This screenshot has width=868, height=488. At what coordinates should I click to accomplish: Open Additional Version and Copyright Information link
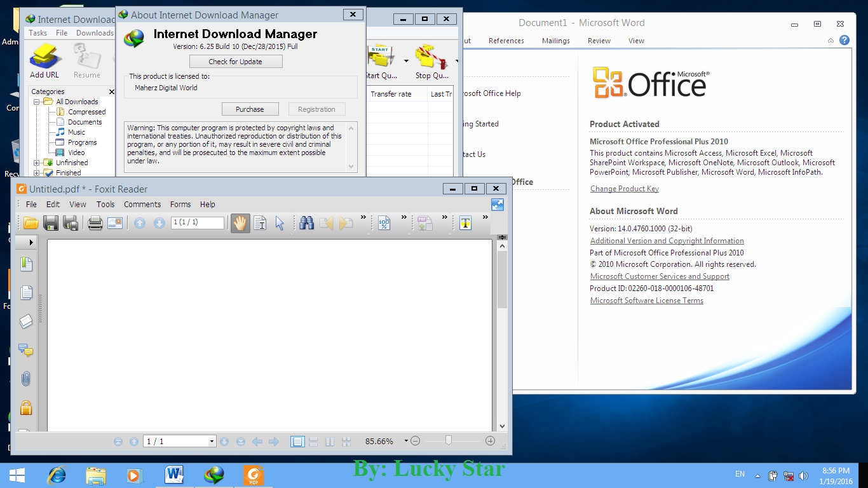(667, 241)
